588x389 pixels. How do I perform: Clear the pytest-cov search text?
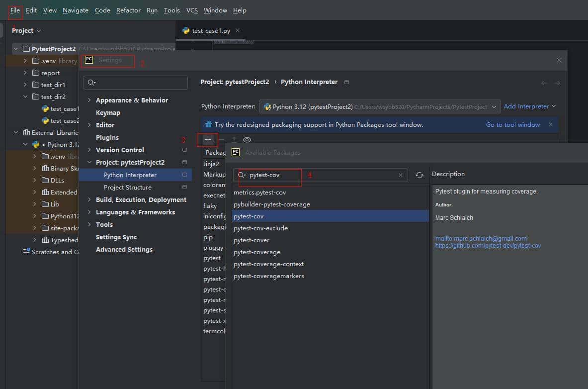(x=401, y=175)
